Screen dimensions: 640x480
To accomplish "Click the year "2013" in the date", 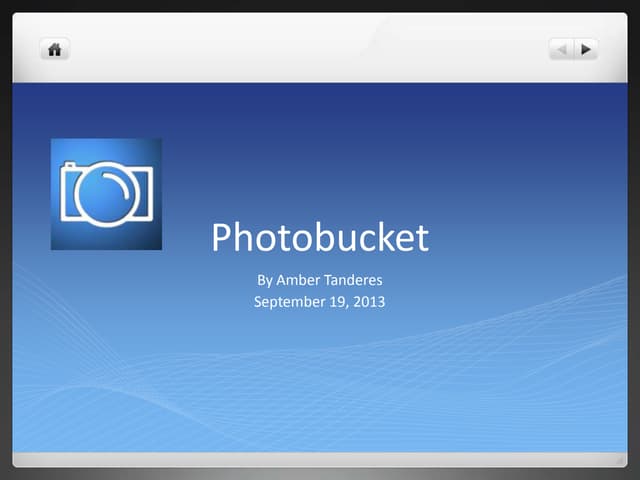I will click(366, 300).
